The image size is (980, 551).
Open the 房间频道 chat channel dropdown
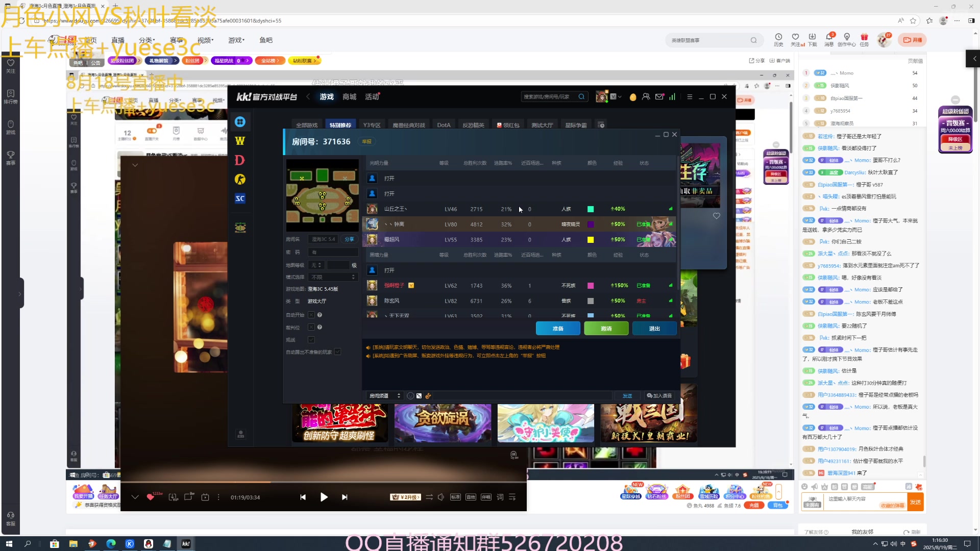coord(385,396)
